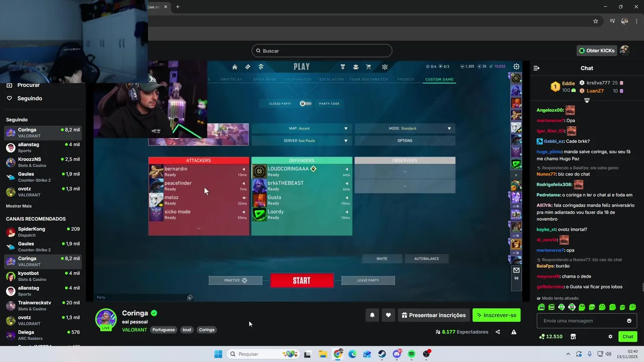Click Presentear inscrições button
This screenshot has width=644, height=362.
pos(434,315)
